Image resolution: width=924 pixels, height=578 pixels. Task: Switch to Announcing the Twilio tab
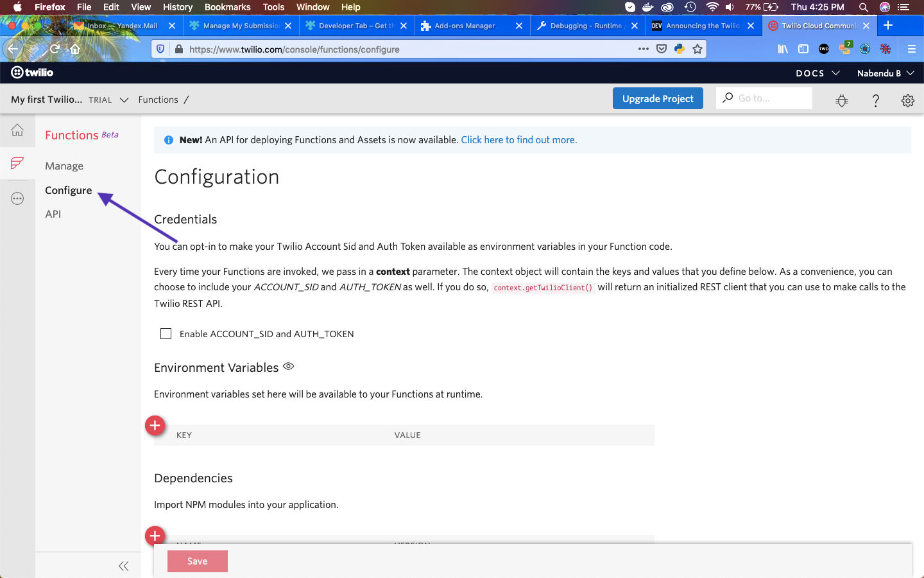click(703, 26)
